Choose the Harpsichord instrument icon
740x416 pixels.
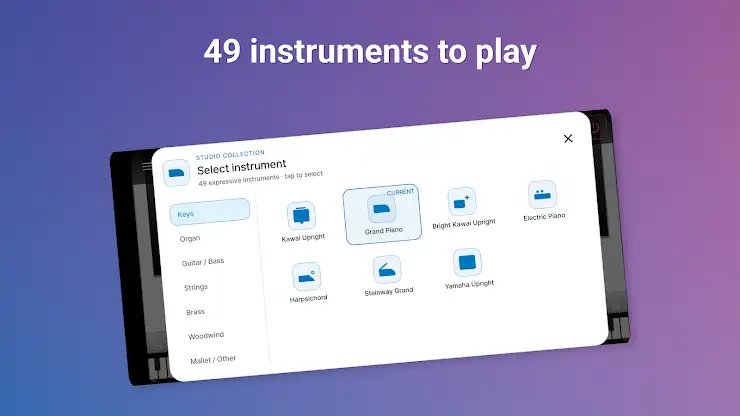click(x=306, y=276)
